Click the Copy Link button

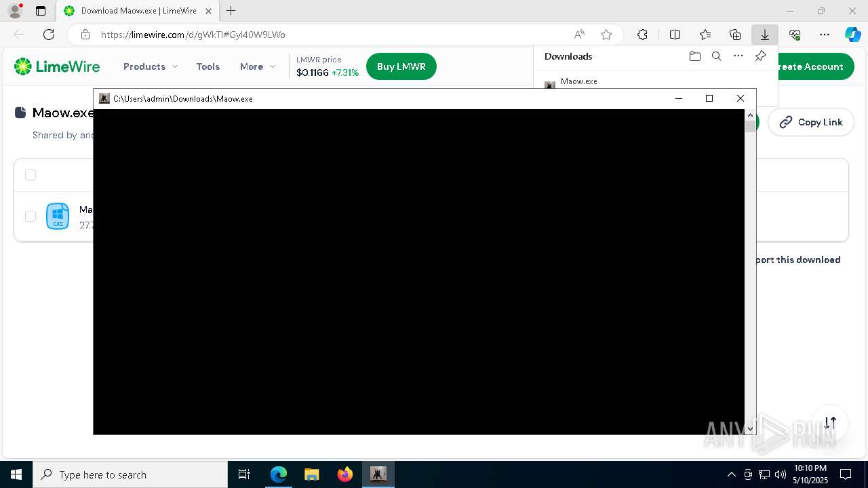point(811,122)
